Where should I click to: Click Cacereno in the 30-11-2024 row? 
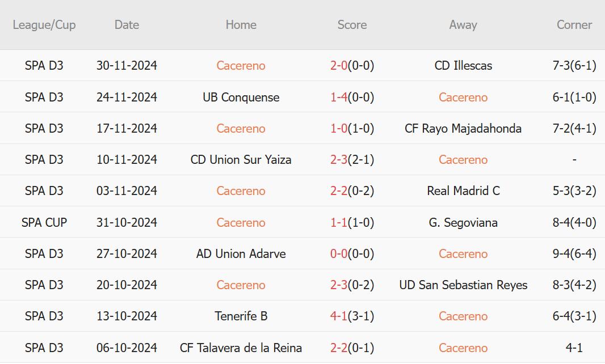(x=241, y=66)
